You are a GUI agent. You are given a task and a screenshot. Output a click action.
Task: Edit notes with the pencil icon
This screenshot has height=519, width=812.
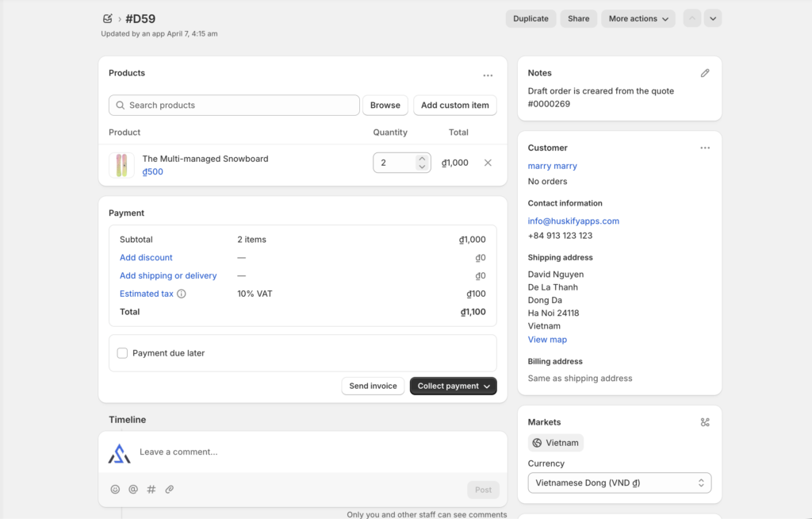pyautogui.click(x=705, y=73)
